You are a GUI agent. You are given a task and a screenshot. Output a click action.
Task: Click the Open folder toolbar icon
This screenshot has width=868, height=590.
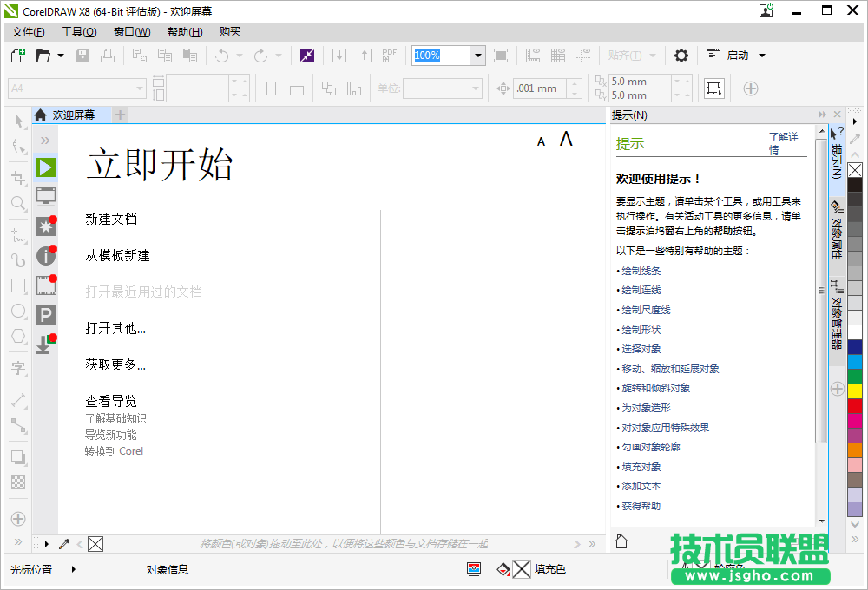(43, 56)
